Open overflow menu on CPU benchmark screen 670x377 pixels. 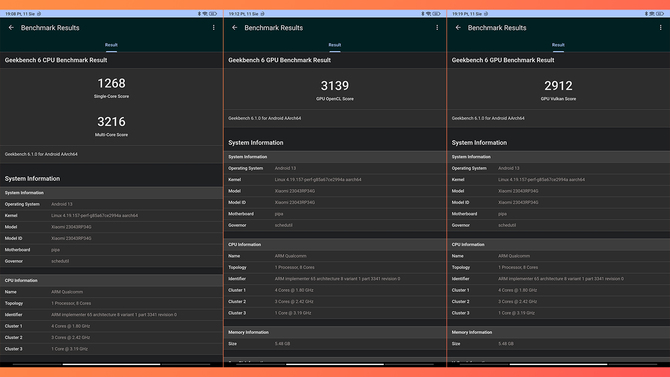tap(214, 28)
